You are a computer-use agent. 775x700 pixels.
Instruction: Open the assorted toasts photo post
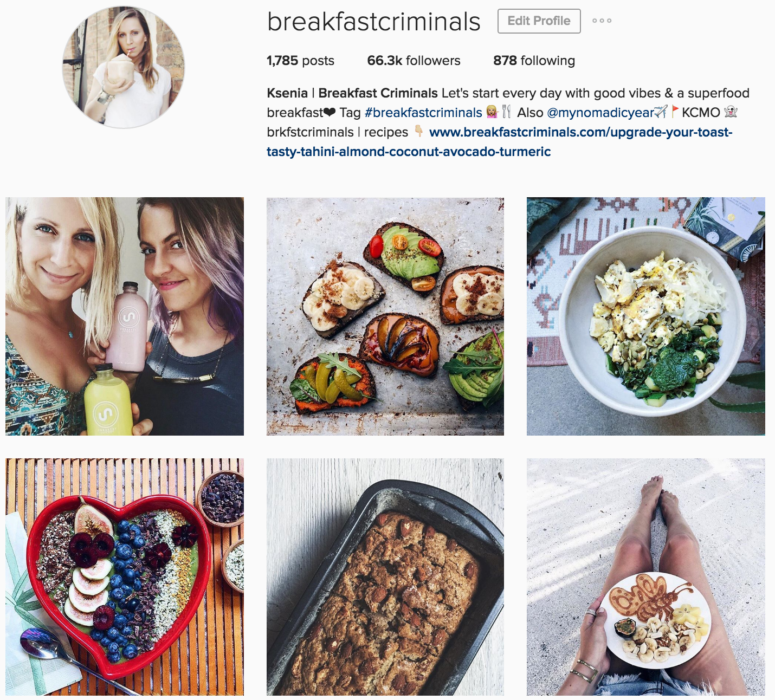[x=385, y=316]
